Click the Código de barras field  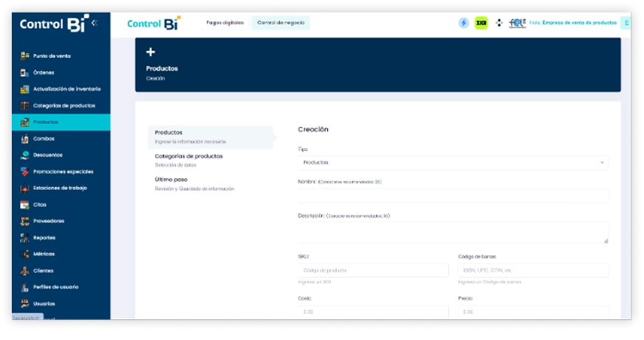click(532, 271)
